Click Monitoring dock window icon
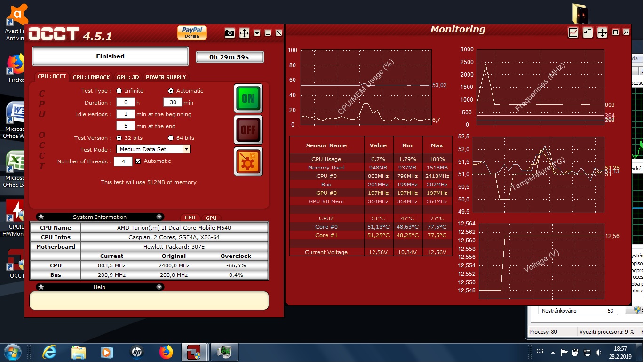Image resolution: width=644 pixels, height=362 pixels. [588, 32]
